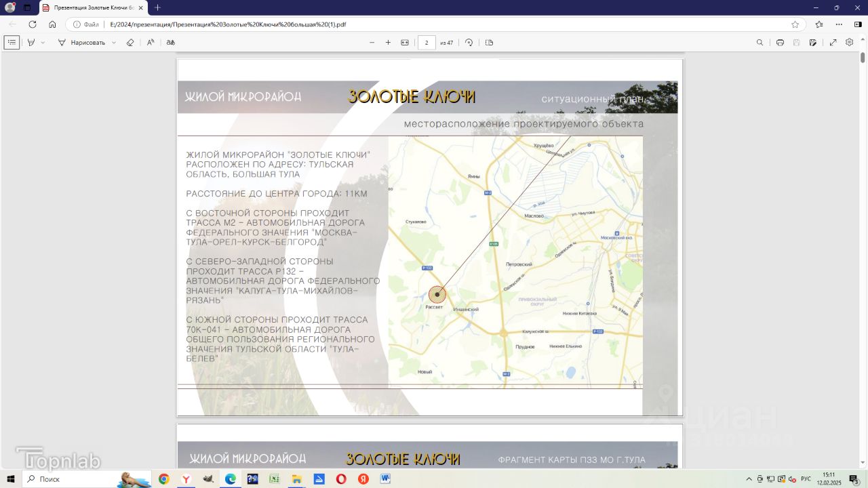Switch the РУС input language

[806, 479]
